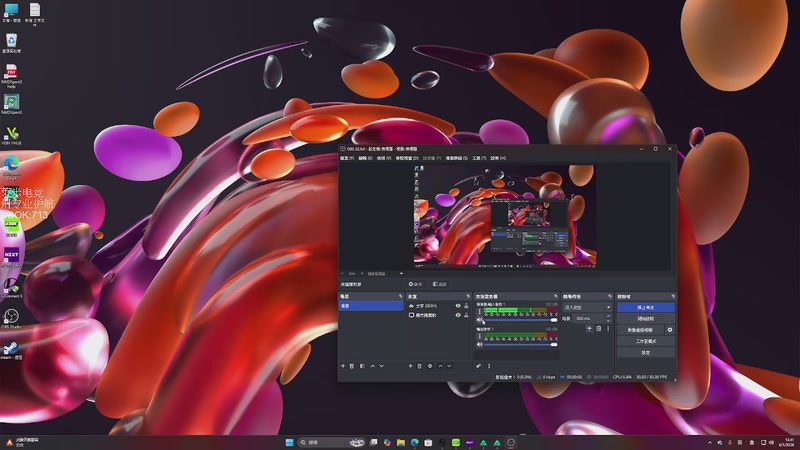Open the Tools (T) menu in OBS
The image size is (800, 450).
(479, 158)
